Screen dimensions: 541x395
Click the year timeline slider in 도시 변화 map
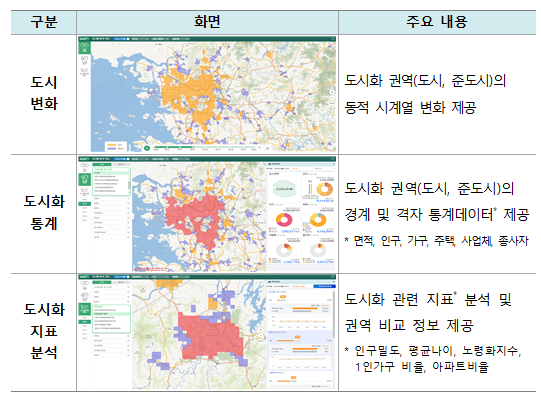coord(205,147)
